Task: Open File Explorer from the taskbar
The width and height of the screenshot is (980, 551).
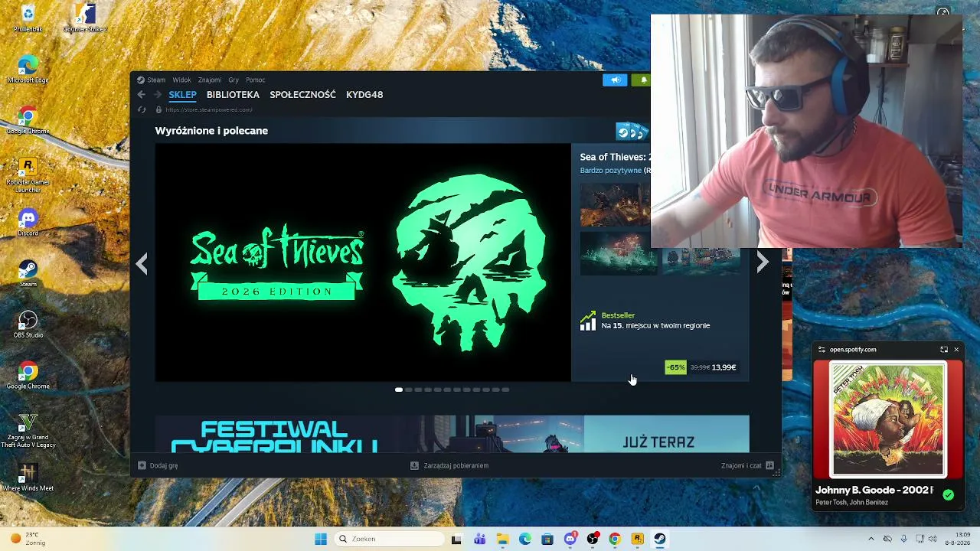Action: click(x=502, y=540)
